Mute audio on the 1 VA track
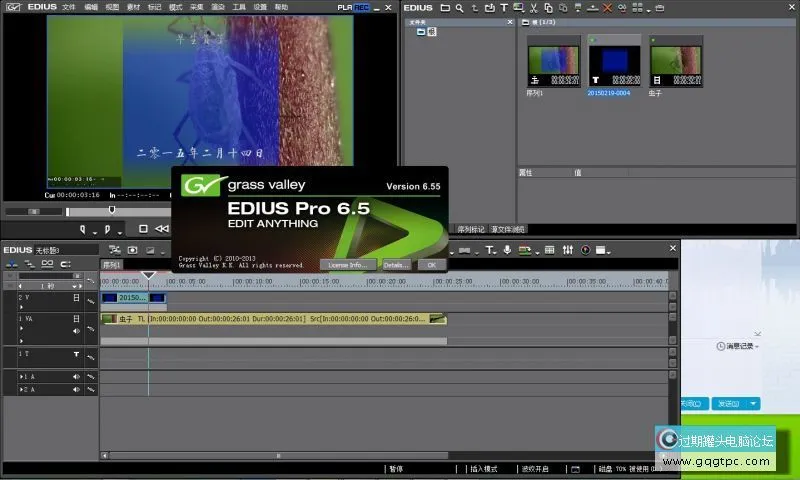Image resolution: width=800 pixels, height=480 pixels. coord(76,330)
